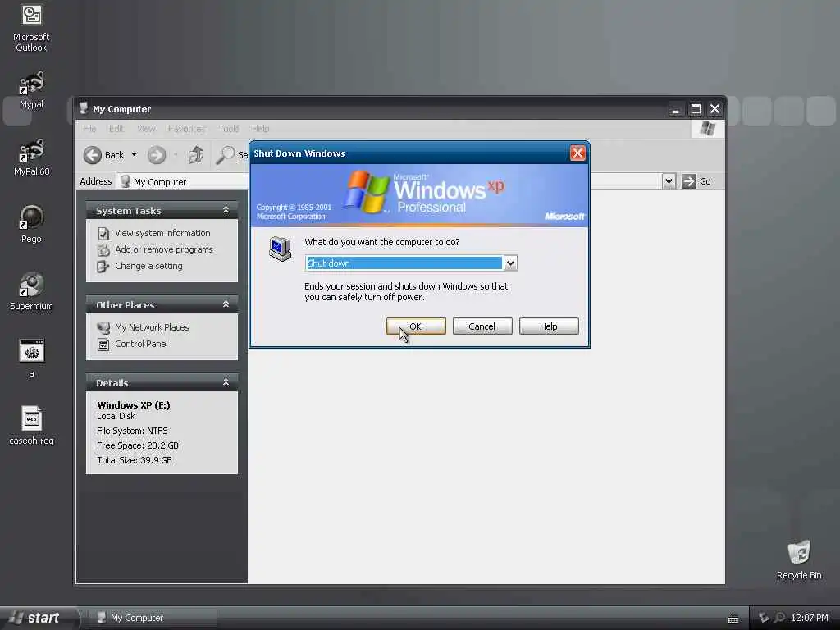
Task: Click the Search magnifier toolbar icon
Action: [225, 155]
